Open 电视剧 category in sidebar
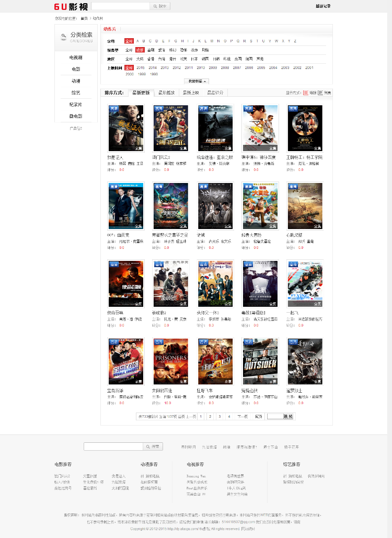 click(76, 58)
